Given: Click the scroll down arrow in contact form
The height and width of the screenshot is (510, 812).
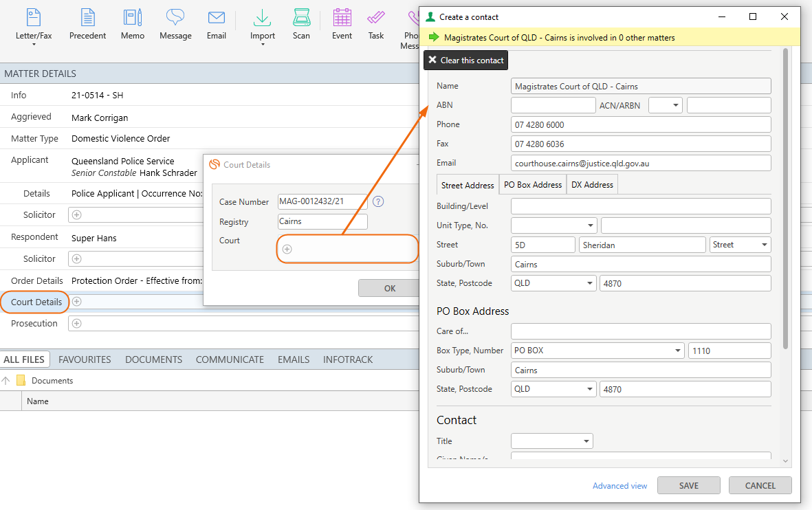Looking at the screenshot, I should click(x=786, y=461).
